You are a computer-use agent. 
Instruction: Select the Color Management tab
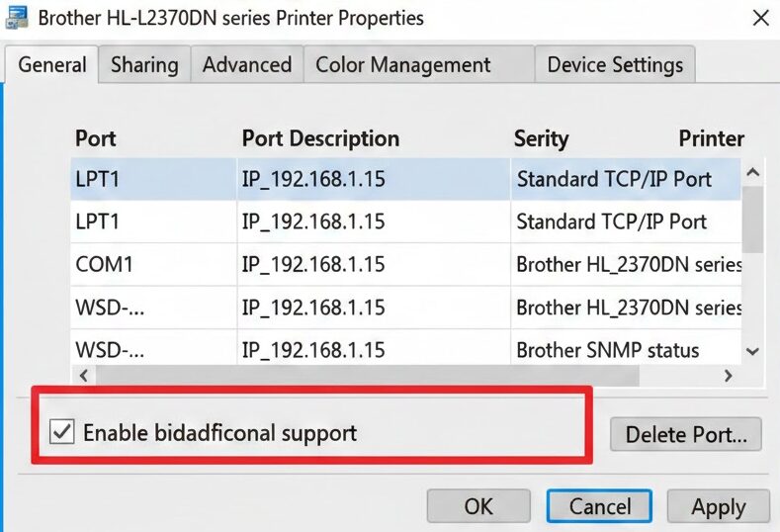[402, 65]
